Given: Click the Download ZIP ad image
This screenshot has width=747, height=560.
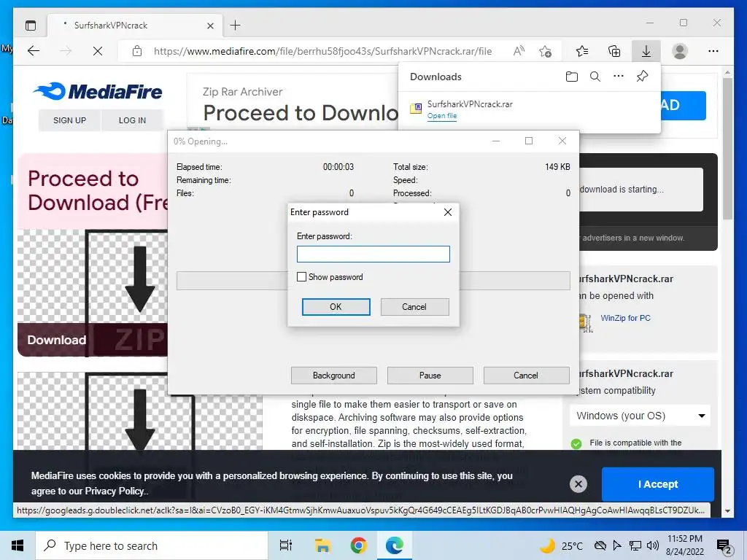Looking at the screenshot, I should click(93, 293).
